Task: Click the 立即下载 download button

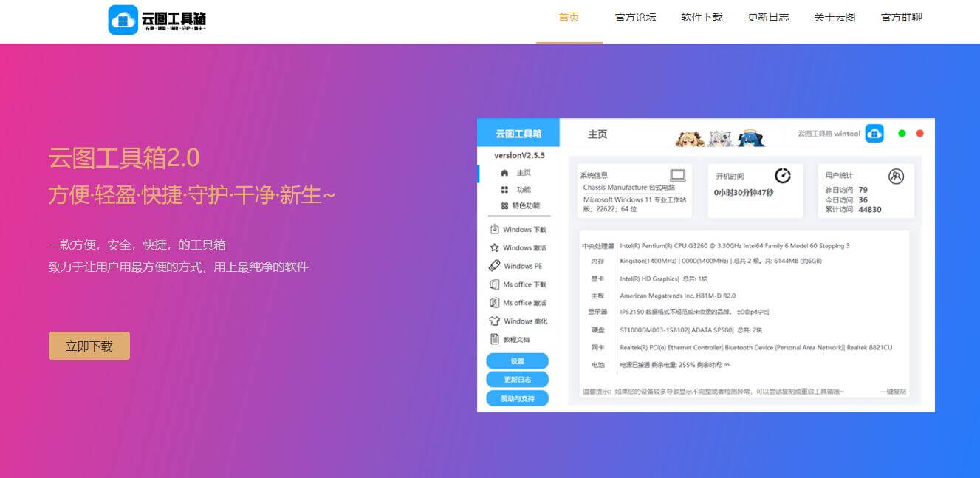Action: (x=89, y=345)
